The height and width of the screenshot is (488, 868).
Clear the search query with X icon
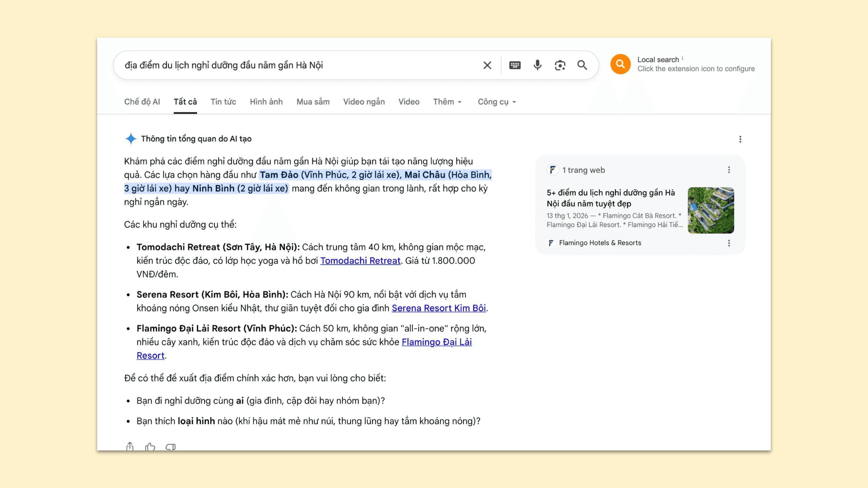487,65
